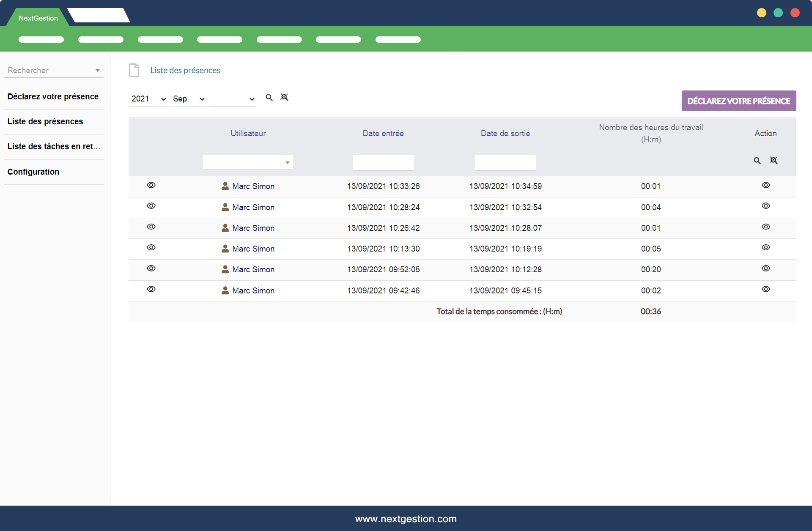The image size is (812, 531).
Task: Click the DÉCLAREZ VOTRE PRÉSENCE button
Action: [x=738, y=101]
